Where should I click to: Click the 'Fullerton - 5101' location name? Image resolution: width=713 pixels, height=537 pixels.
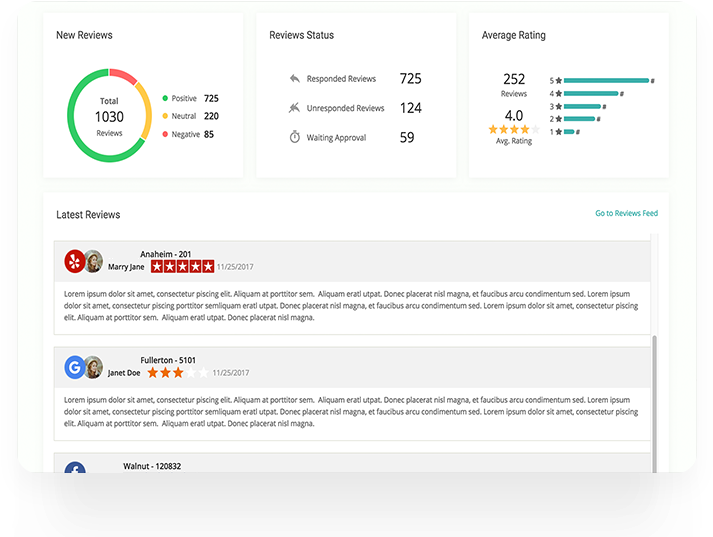coord(168,360)
